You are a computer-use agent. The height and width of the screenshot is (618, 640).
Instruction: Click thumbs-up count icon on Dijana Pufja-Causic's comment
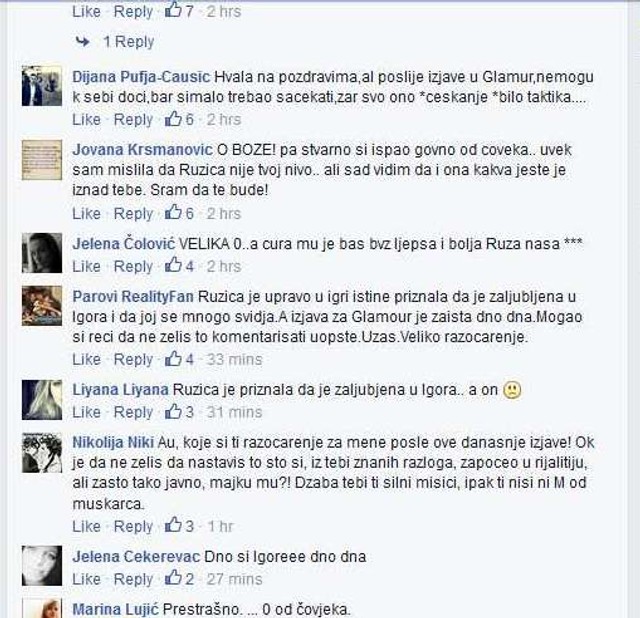coord(173,118)
